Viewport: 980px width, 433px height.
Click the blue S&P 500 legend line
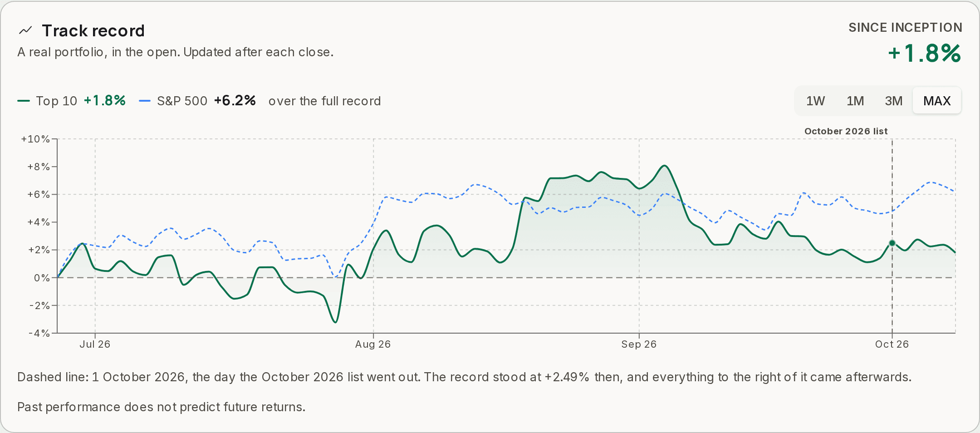[x=145, y=101]
